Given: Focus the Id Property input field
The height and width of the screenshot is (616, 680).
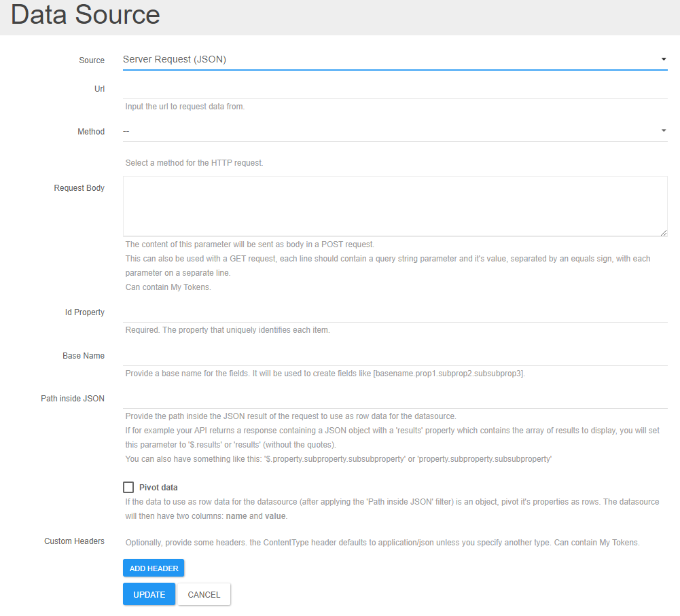Looking at the screenshot, I should click(395, 312).
